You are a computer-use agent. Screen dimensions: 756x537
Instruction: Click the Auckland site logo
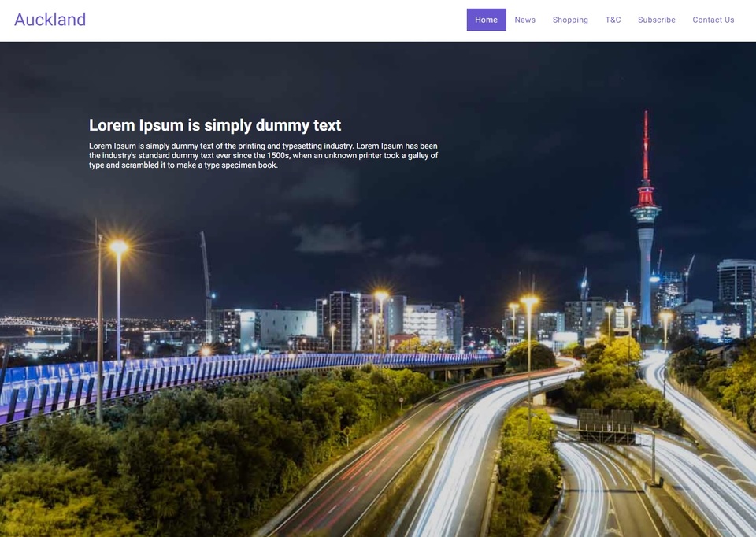coord(50,20)
